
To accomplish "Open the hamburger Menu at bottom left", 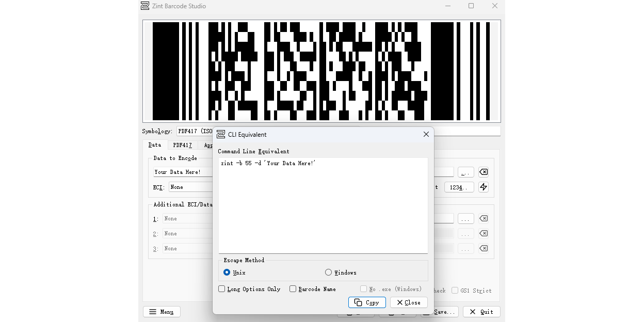I will [162, 311].
